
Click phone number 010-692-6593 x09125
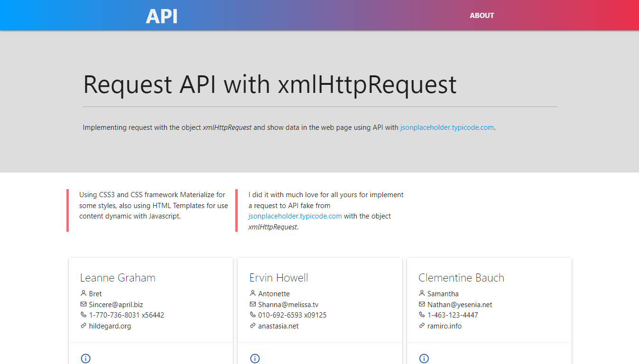(292, 315)
